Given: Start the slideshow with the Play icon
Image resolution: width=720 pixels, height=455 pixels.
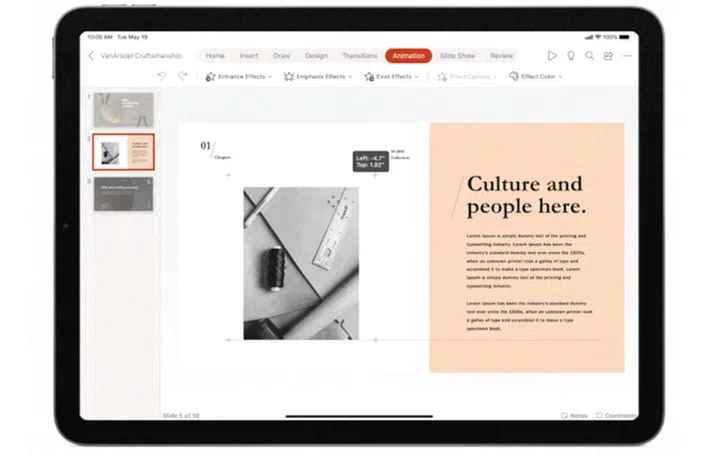Looking at the screenshot, I should (552, 56).
